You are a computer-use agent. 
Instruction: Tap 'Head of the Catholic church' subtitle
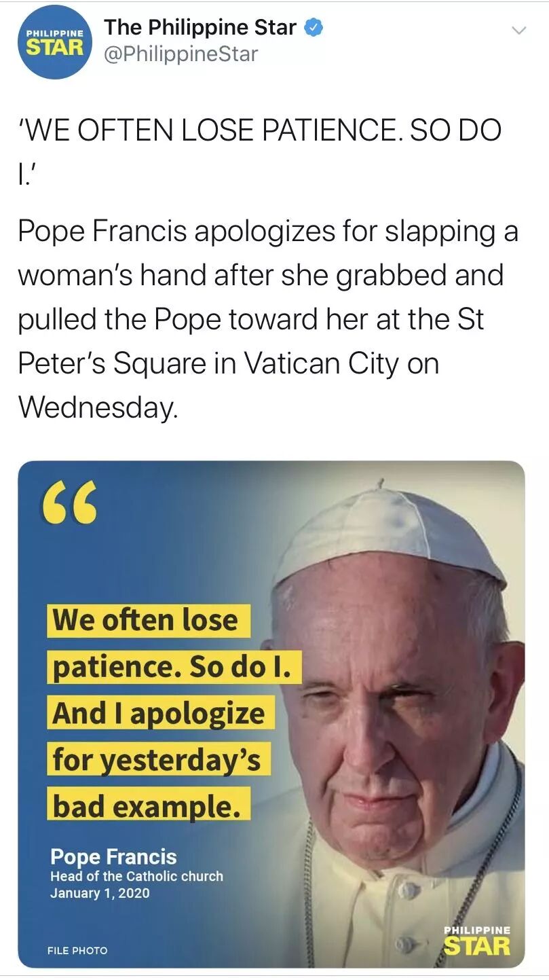point(136,876)
